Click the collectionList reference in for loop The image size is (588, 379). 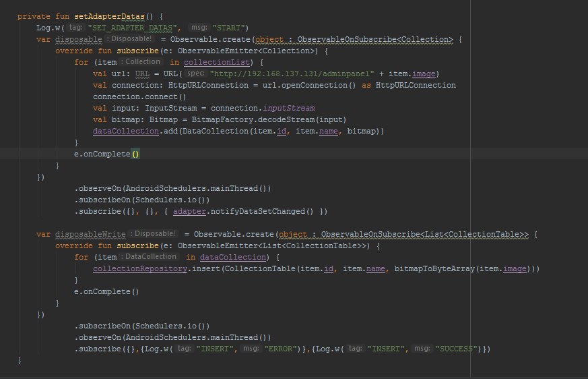217,62
